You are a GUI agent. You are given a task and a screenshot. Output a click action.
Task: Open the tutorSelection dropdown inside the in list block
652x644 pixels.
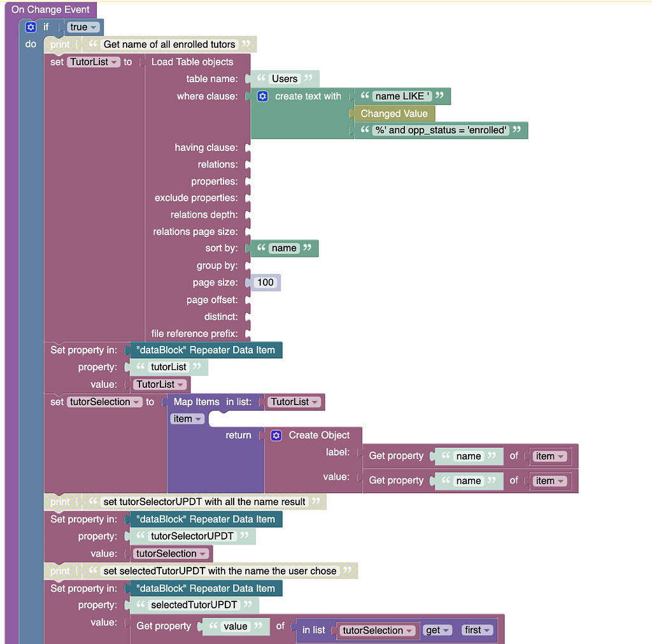pyautogui.click(x=377, y=630)
